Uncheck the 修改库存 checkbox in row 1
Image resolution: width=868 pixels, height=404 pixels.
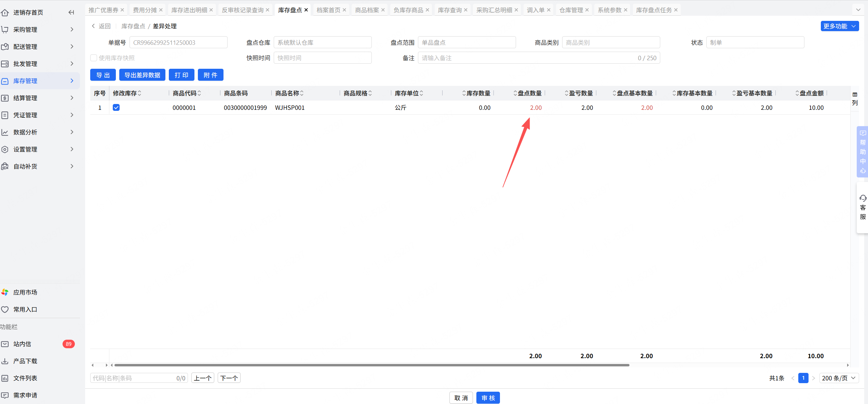[116, 107]
